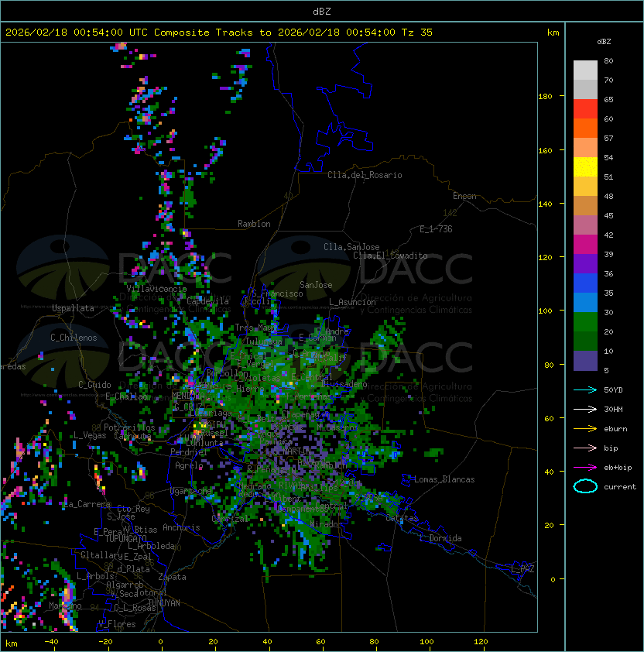Click the E_1-736 place label
This screenshot has width=644, height=652.
point(436,229)
